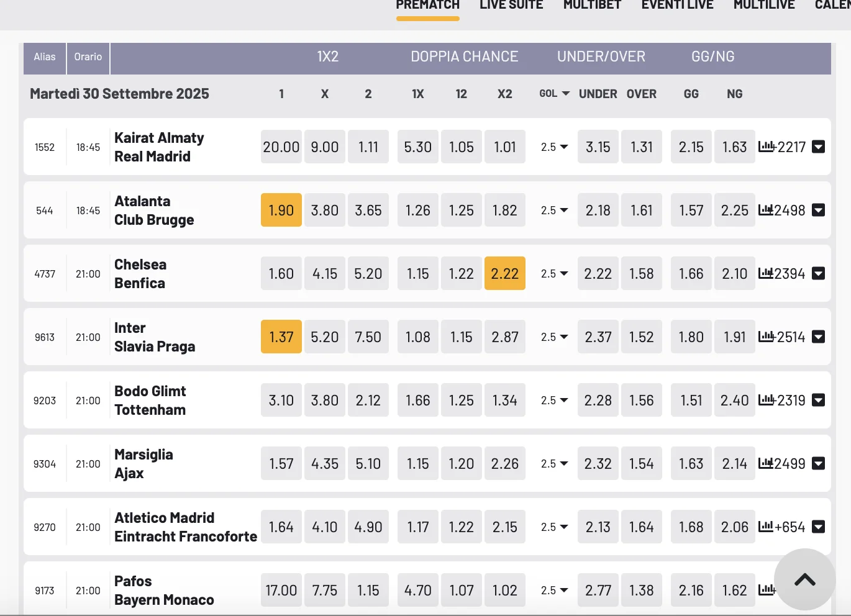Select the Bodo Glimt Tottenham match name
Screen dimensions: 851x616
pyautogui.click(x=150, y=401)
